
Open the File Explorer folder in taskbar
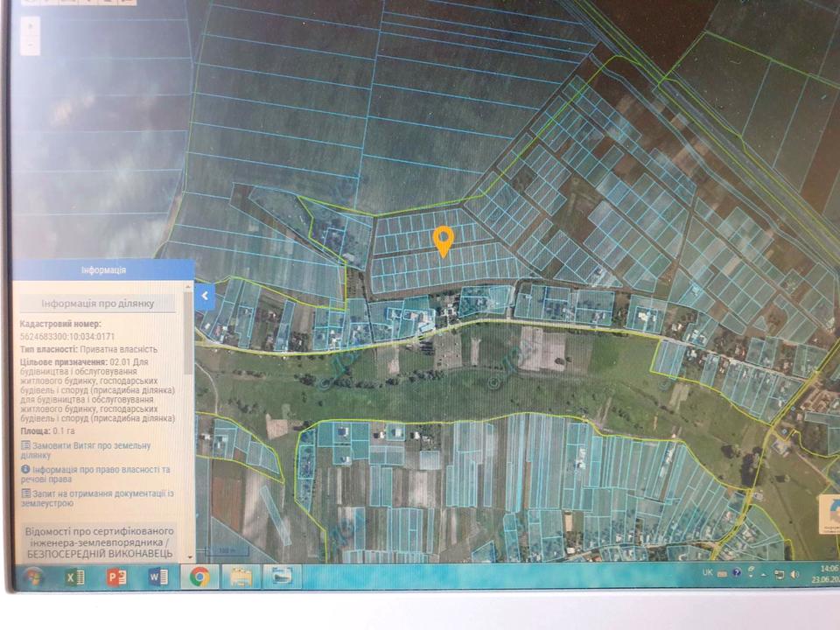[x=241, y=577]
